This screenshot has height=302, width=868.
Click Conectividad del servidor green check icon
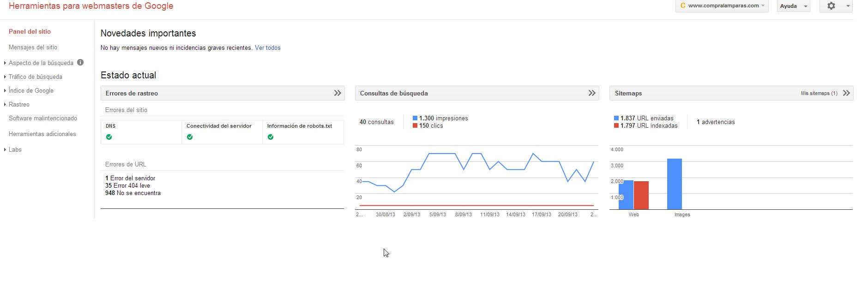pyautogui.click(x=190, y=137)
